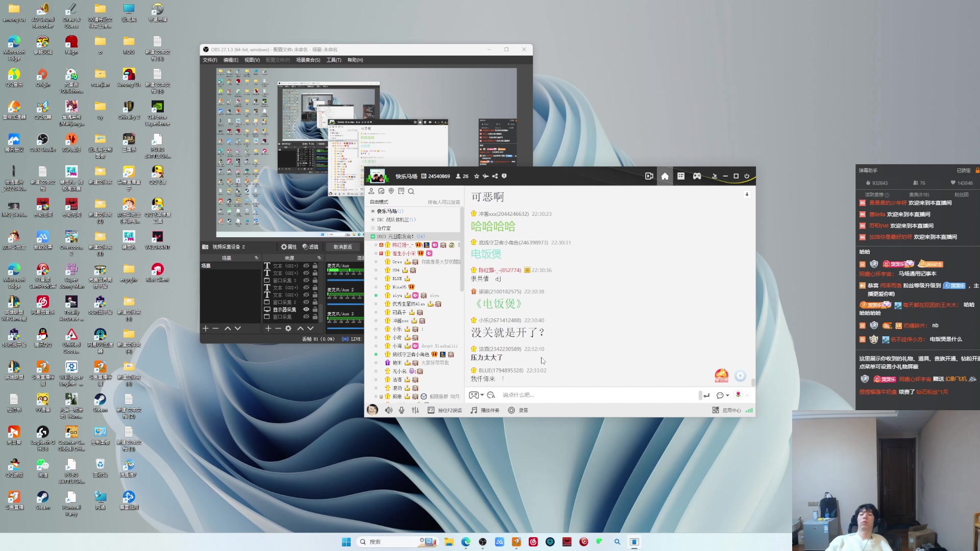Toggle the YY 录音 recording button
The image size is (980, 551).
pos(518,410)
